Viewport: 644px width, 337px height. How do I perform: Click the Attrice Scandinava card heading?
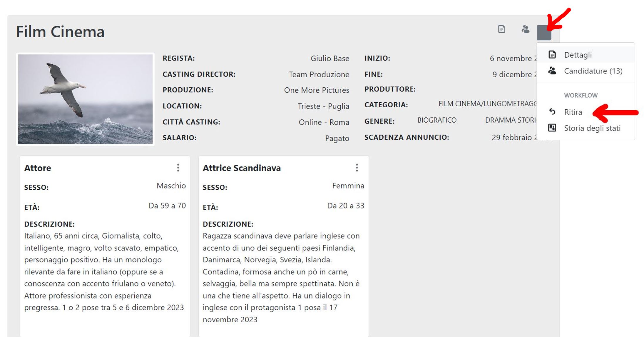coord(242,168)
